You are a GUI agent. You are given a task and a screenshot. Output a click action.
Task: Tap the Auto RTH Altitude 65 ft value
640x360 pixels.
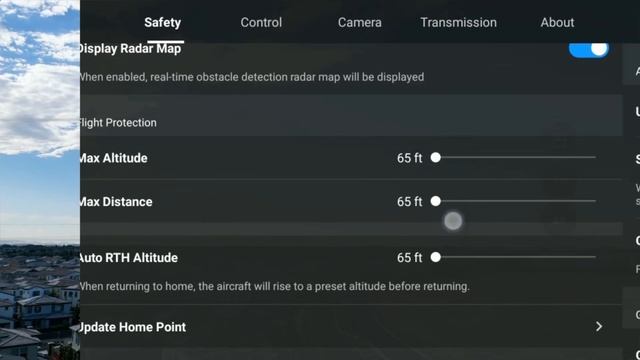409,258
